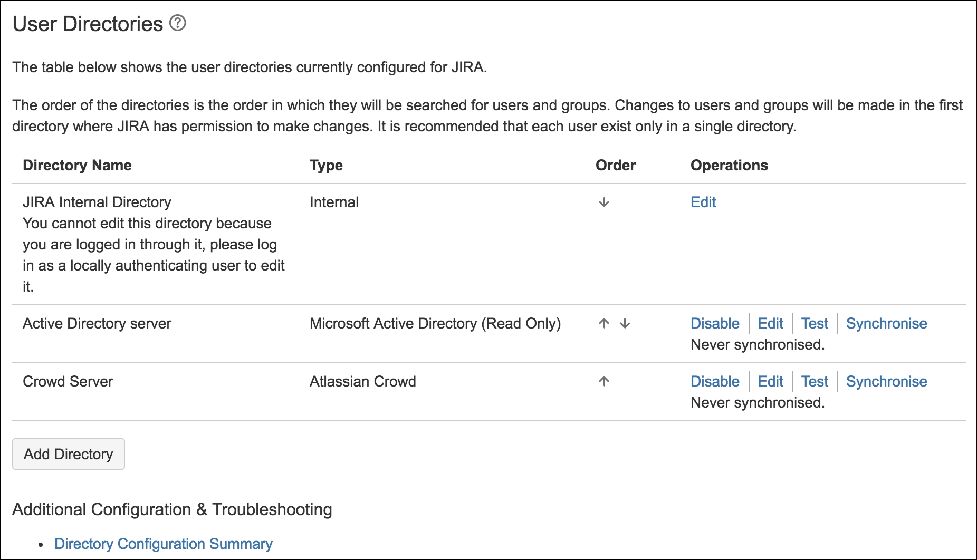Edit the JIRA Internal Directory
This screenshot has height=560, width=977.
[x=703, y=202]
